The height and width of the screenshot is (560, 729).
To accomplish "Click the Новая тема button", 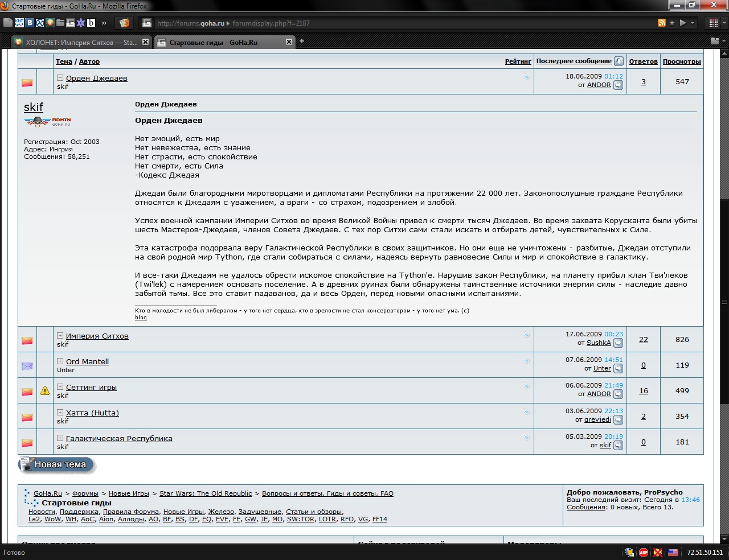I will [57, 464].
